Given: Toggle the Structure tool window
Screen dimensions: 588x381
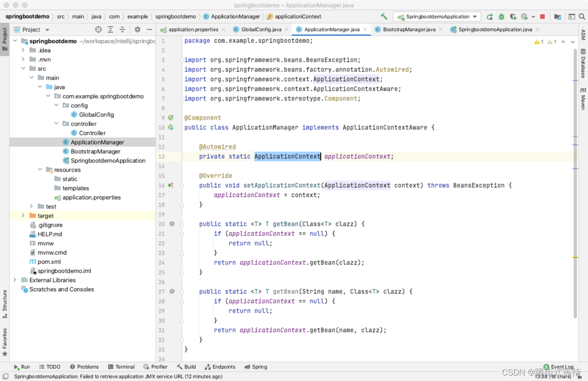Looking at the screenshot, I should 5,304.
